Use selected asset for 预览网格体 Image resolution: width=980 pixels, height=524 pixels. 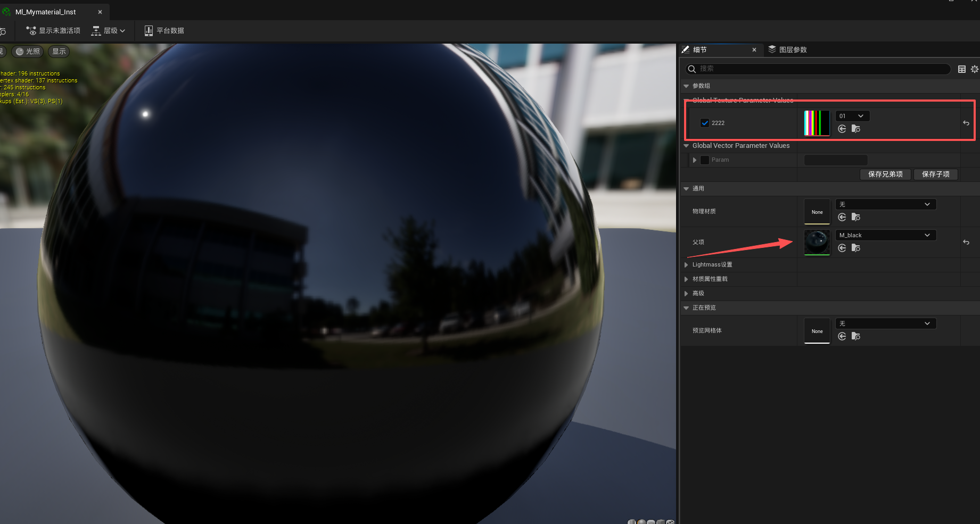click(842, 336)
